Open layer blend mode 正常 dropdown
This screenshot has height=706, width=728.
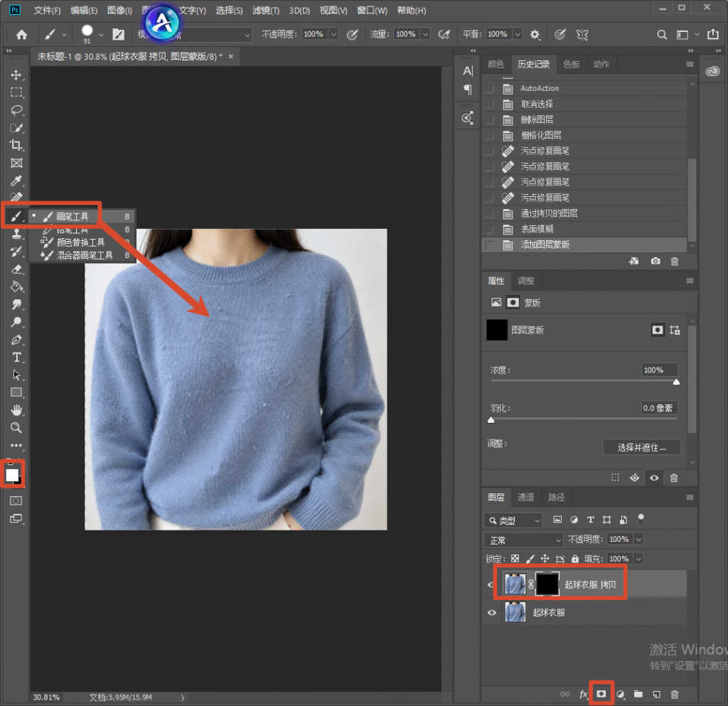[x=523, y=540]
